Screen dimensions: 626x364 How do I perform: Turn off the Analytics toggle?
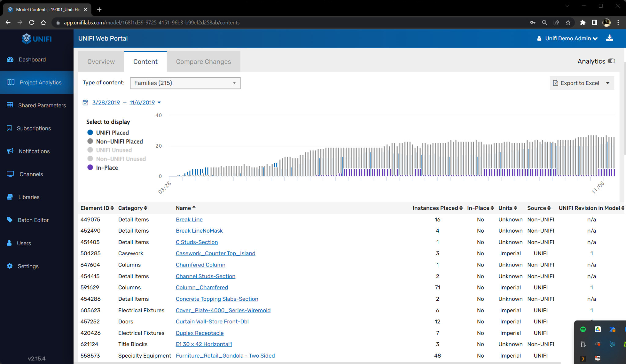tap(611, 61)
